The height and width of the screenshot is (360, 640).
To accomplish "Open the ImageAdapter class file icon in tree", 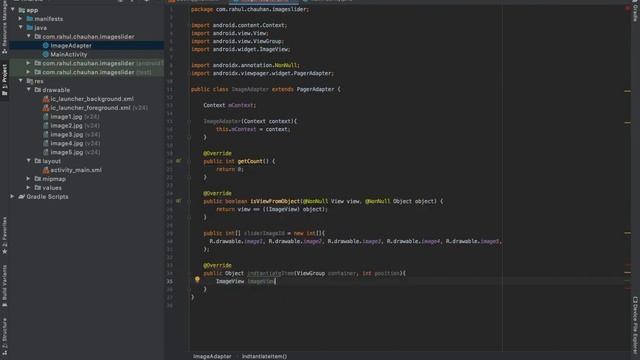I will tap(46, 46).
